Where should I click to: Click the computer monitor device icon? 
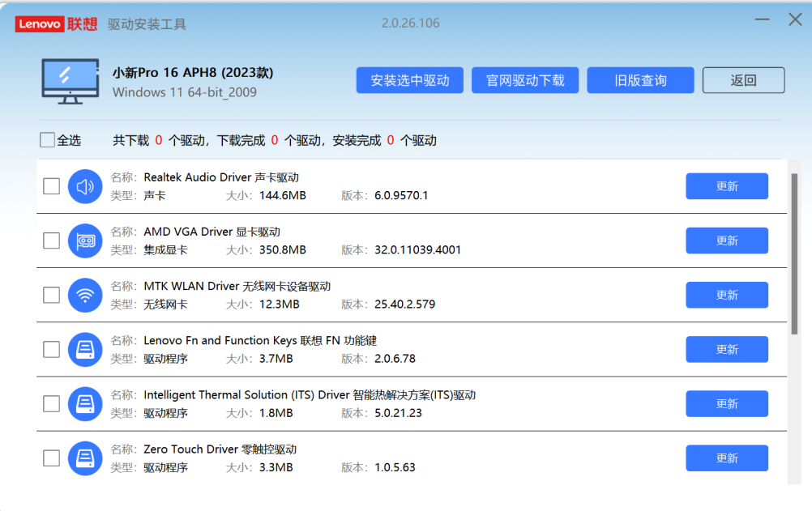pyautogui.click(x=71, y=81)
